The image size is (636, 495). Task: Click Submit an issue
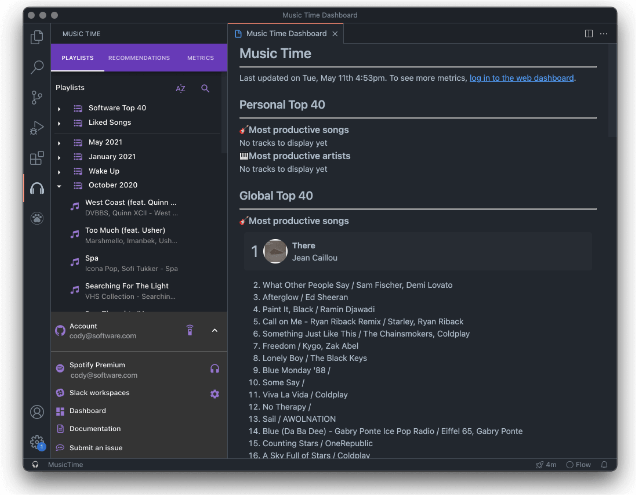click(96, 448)
